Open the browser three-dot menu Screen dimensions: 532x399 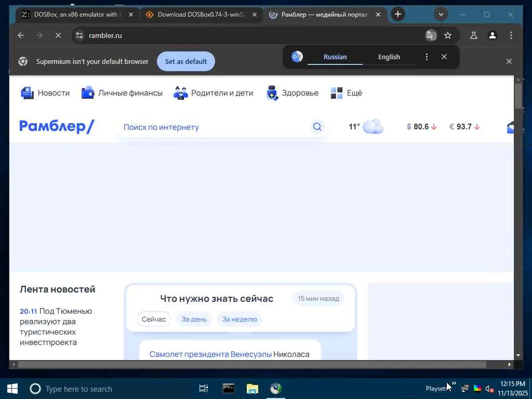(511, 35)
